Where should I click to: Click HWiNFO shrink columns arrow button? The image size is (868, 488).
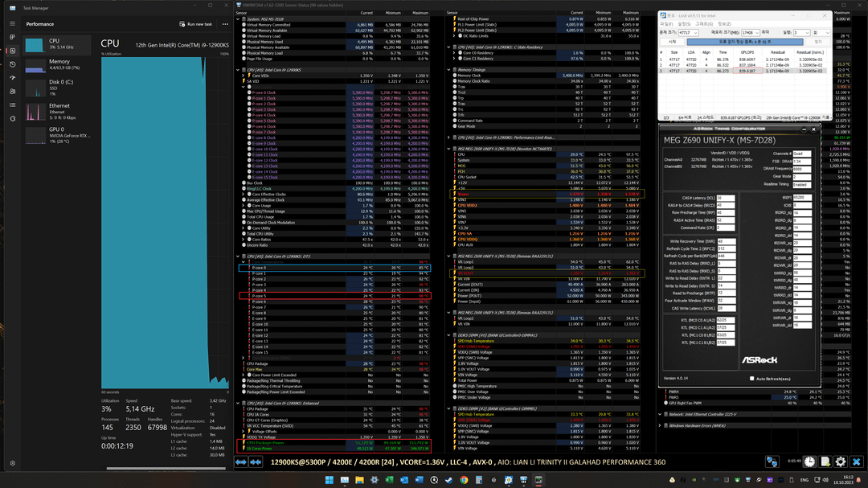pos(256,462)
